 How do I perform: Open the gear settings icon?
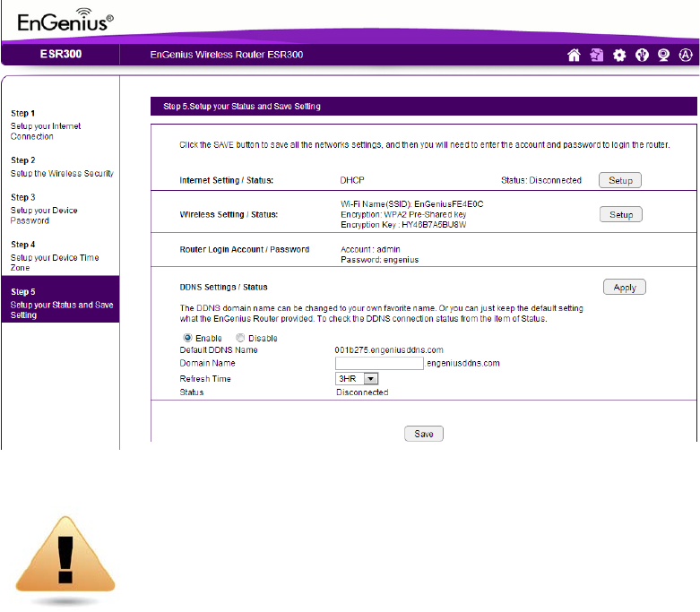coord(619,55)
